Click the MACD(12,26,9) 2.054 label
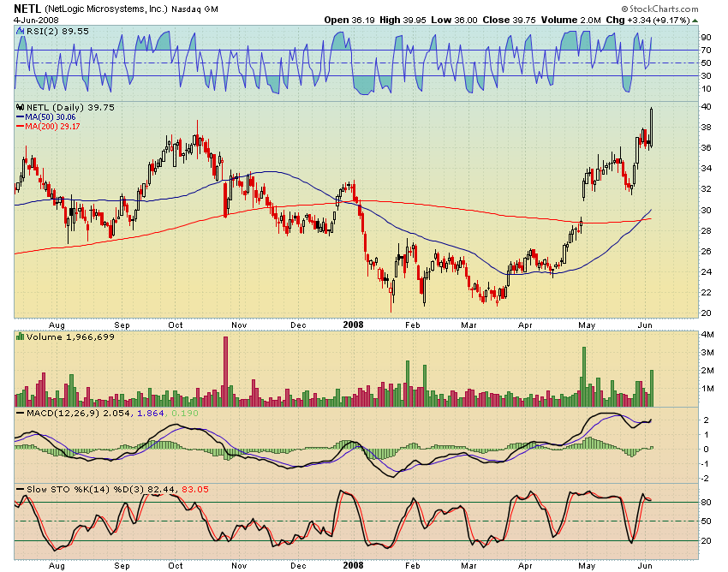 (78, 413)
